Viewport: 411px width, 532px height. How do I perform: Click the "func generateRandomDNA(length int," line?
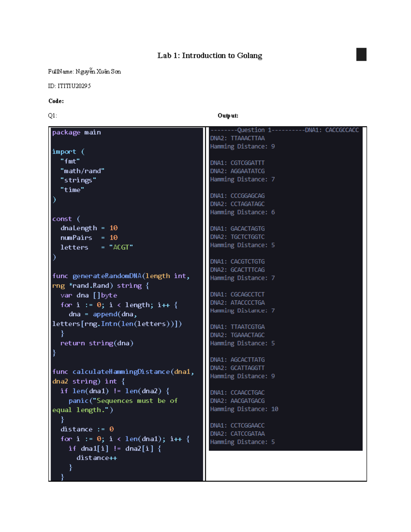click(121, 276)
